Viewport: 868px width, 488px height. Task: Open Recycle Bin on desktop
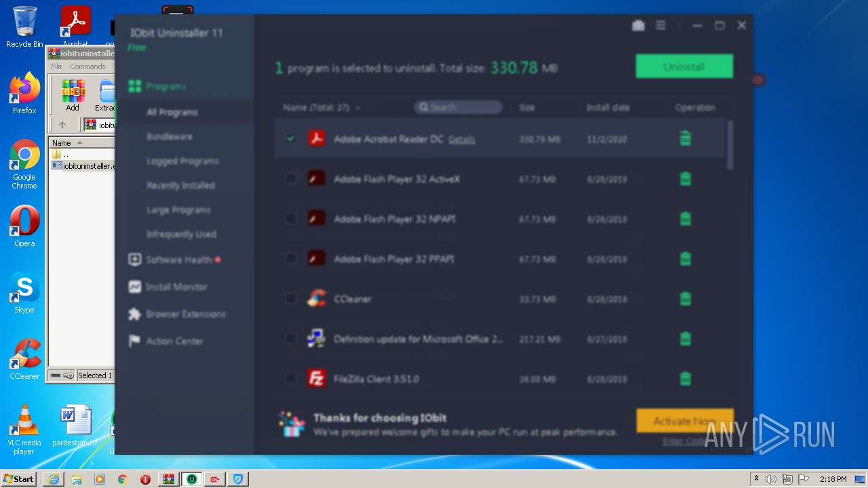(x=24, y=27)
